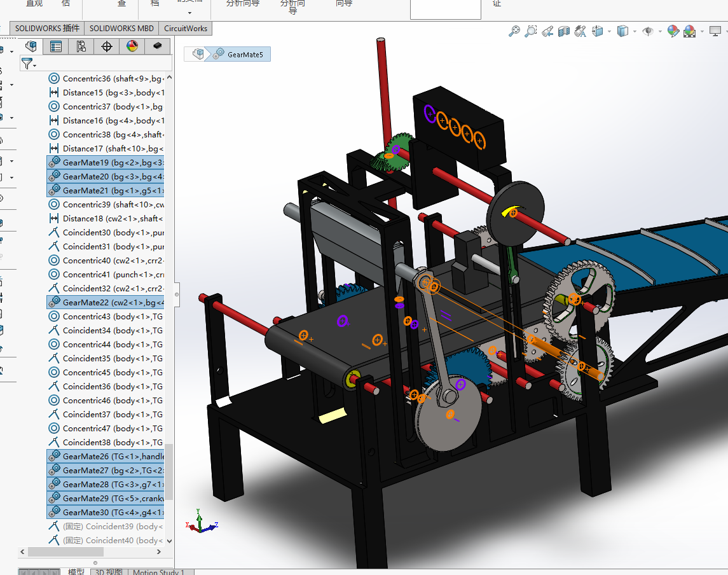Click the GearMate5 breadcrumb

coord(238,54)
